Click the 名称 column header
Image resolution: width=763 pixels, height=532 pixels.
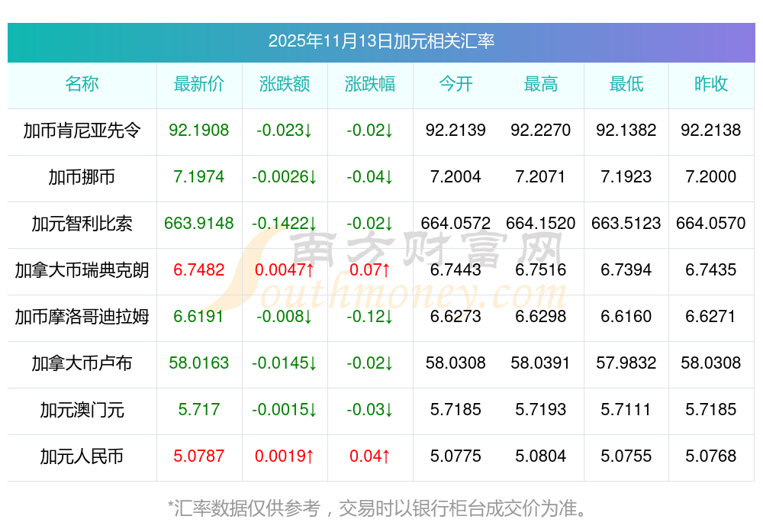82,84
